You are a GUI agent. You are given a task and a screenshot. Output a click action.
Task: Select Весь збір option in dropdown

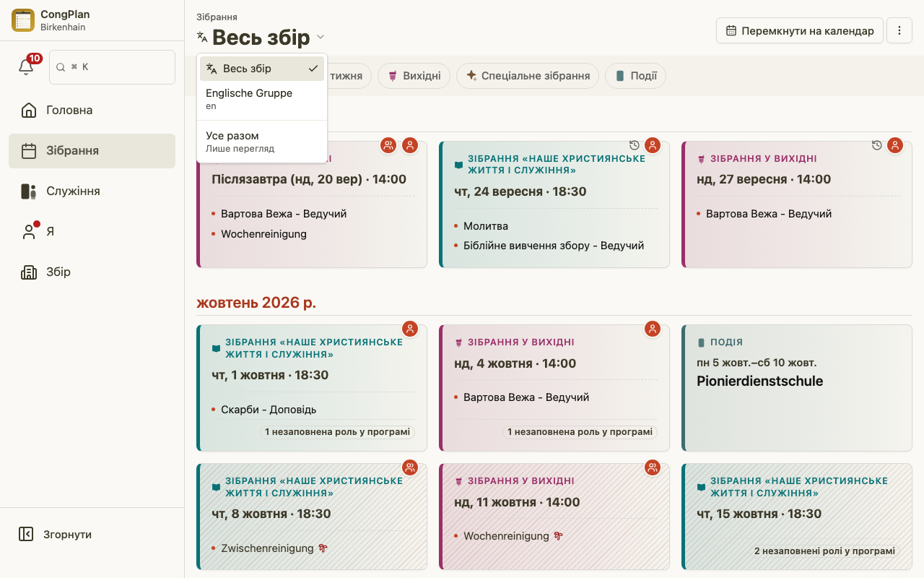tap(262, 69)
